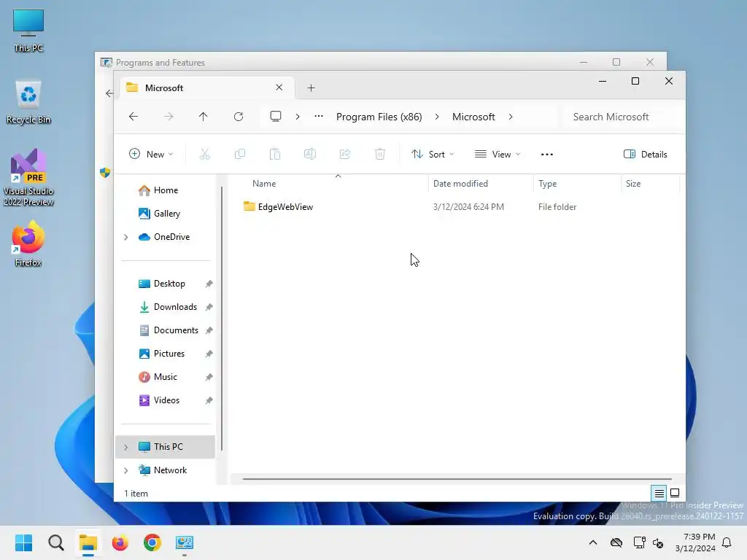
Task: Open This PC desktop shortcut
Action: [x=28, y=31]
